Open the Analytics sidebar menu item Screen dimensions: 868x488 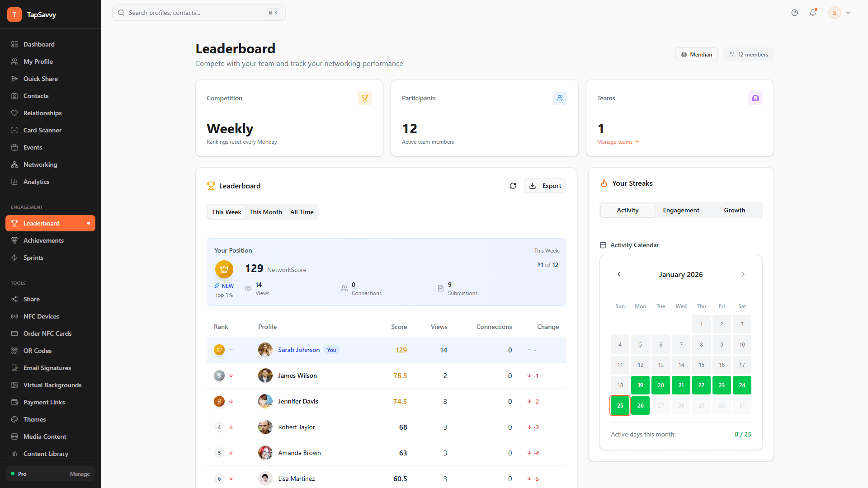click(x=36, y=182)
